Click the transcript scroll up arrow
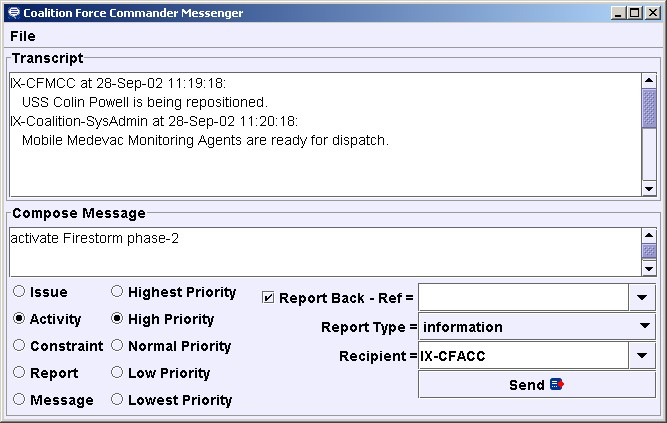 [649, 81]
